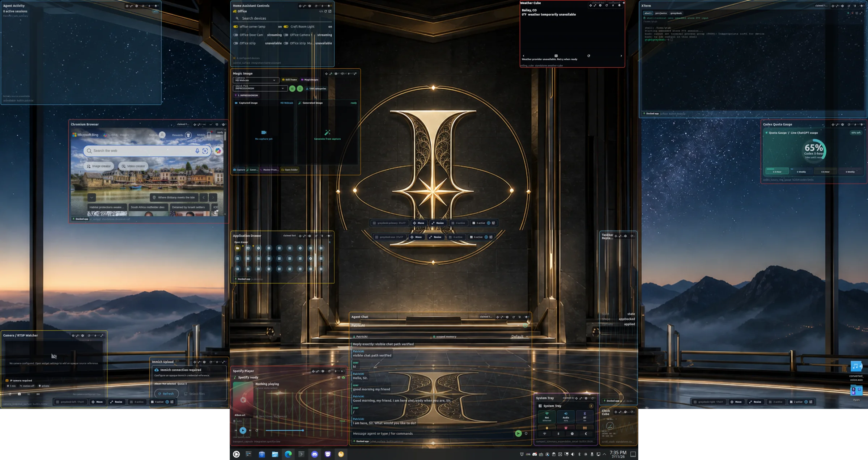Open the Quick Pick IMPRESSIONISM dropdown
868x460 pixels.
260,88
